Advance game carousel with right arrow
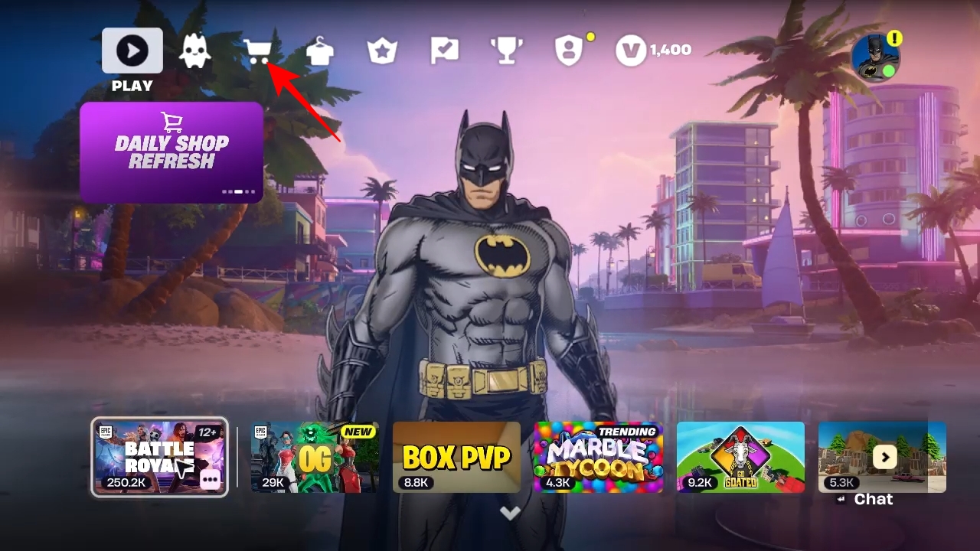Image resolution: width=980 pixels, height=551 pixels. [x=885, y=458]
